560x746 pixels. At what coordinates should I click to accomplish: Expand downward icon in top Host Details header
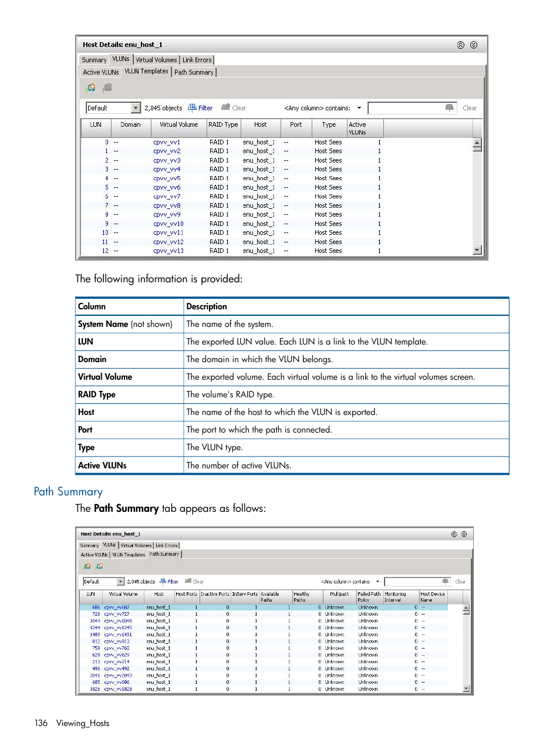click(474, 45)
